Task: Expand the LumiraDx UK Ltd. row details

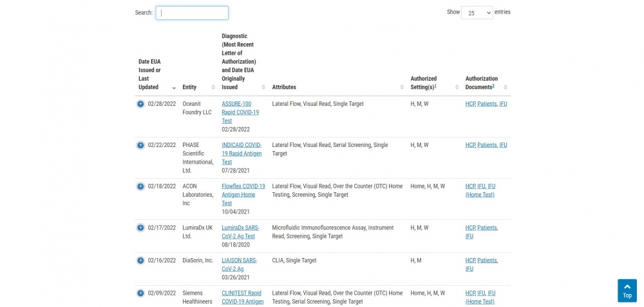Action: [140, 228]
